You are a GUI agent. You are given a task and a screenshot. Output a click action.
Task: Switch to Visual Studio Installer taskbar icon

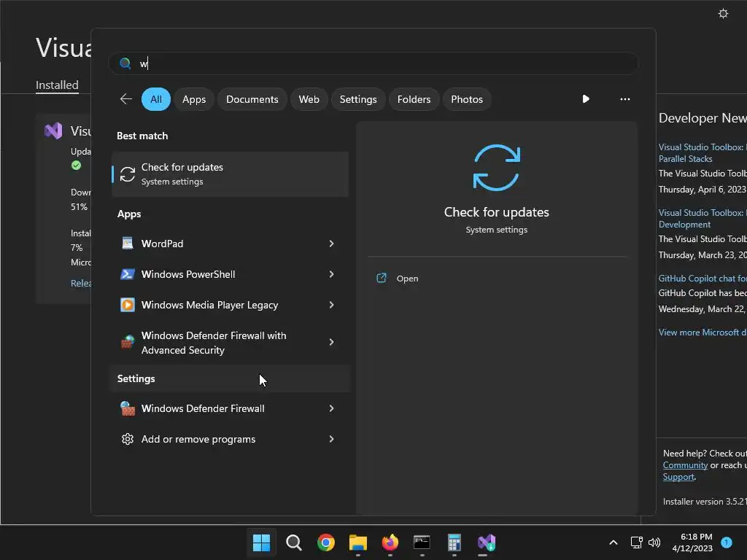pos(487,542)
